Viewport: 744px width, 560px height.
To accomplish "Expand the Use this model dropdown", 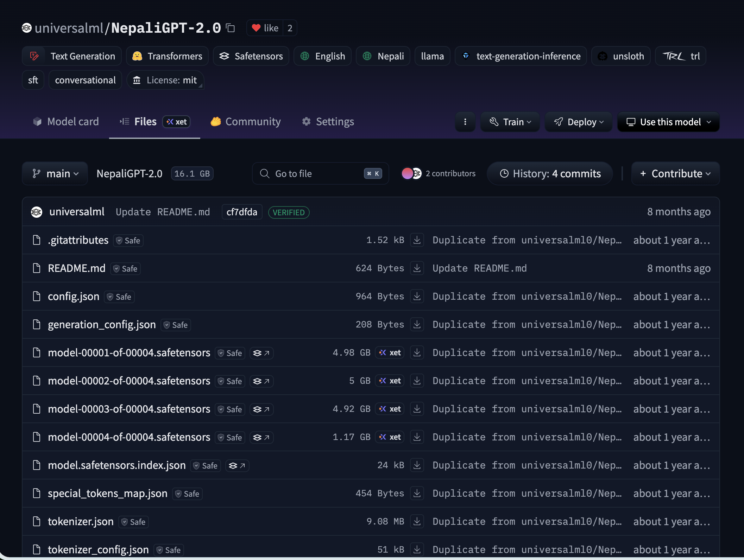I will point(668,122).
